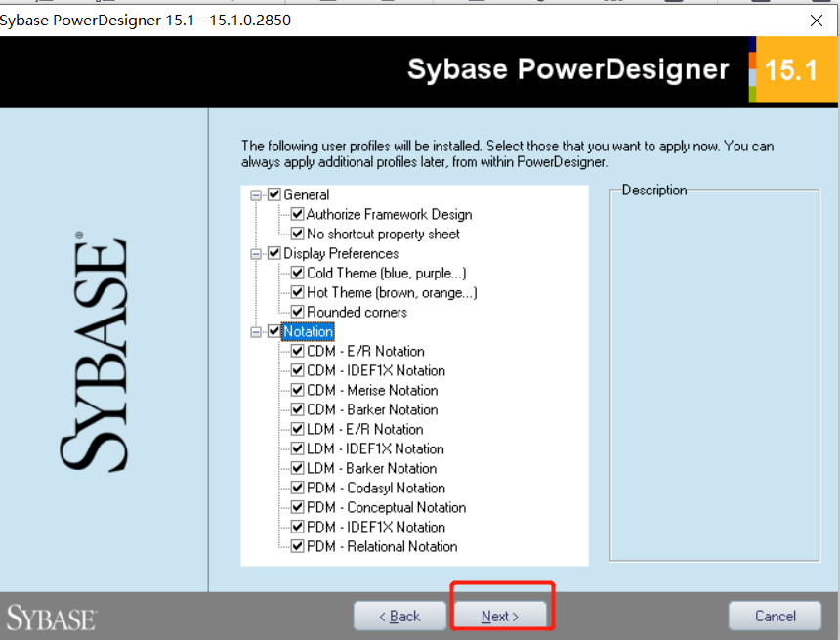Cancel the PowerDesigner installation
Image resolution: width=840 pixels, height=640 pixels.
(x=775, y=616)
